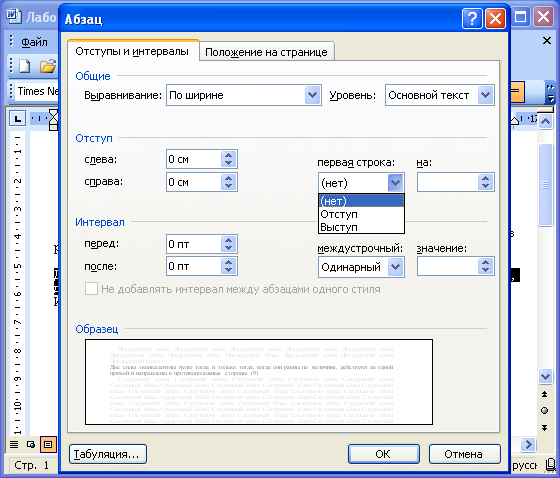
Task: Click scroll right arrow in horizontal scrollbar
Action: 529,444
